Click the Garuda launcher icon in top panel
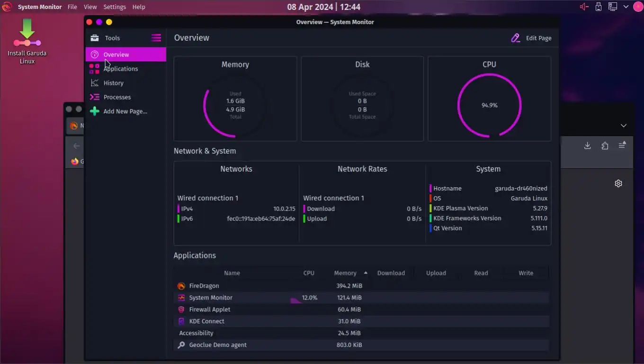Viewport: 644px width, 364px height. tap(7, 7)
